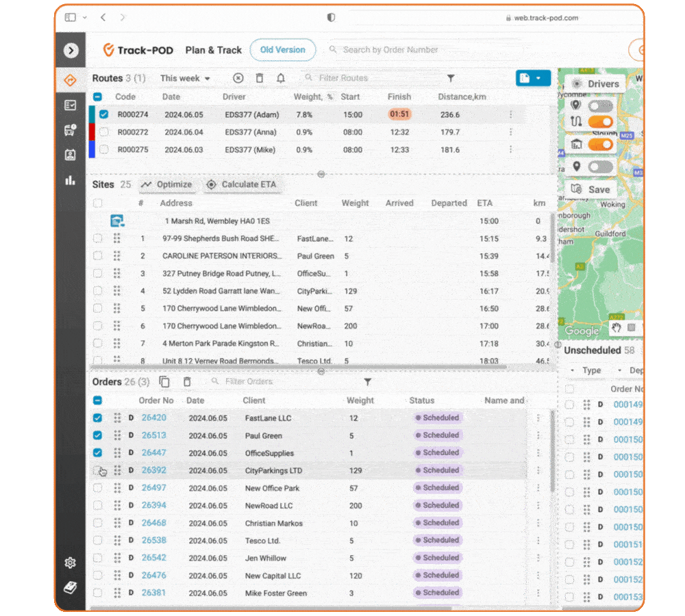This screenshot has width=685, height=616.
Task: Click the splitter handle above Orders panel
Action: coord(321,372)
